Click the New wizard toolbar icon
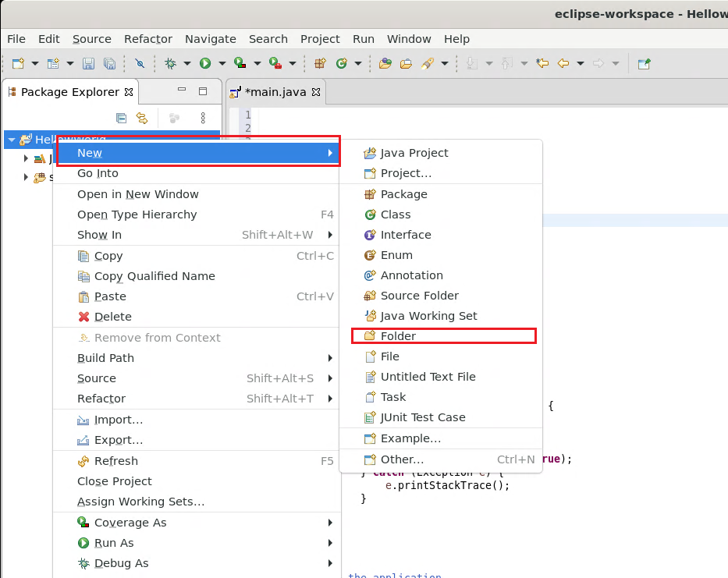 click(x=18, y=63)
